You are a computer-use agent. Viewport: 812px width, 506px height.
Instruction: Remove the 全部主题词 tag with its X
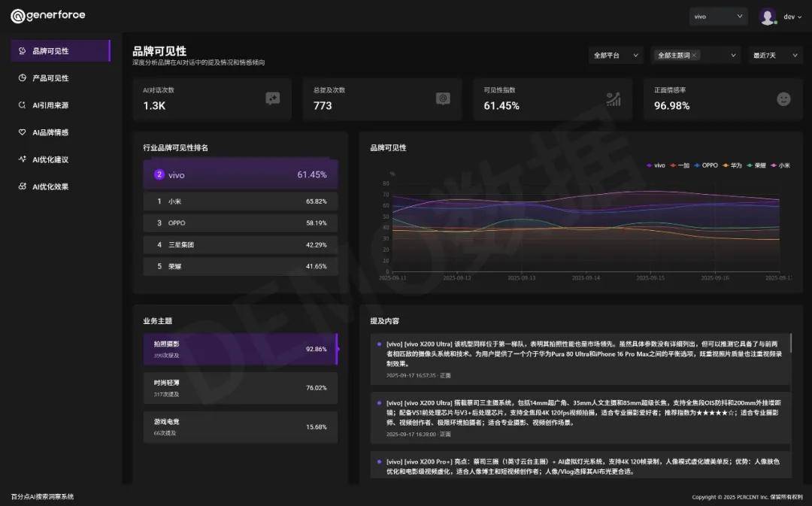coord(694,55)
